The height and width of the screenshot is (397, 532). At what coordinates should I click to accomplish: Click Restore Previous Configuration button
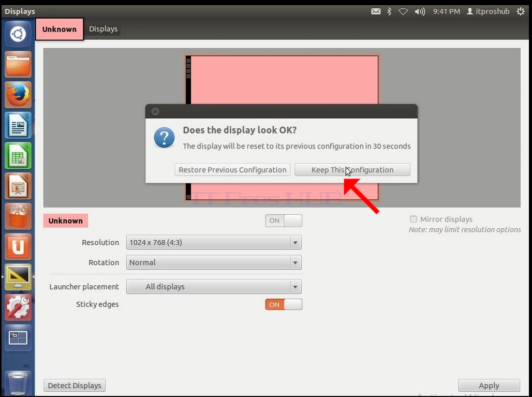232,170
